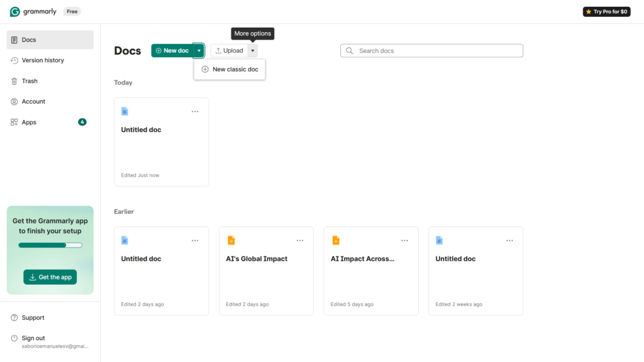Viewport: 644px width, 362px height.
Task: Open the Docs section in the sidebar
Action: click(x=50, y=40)
